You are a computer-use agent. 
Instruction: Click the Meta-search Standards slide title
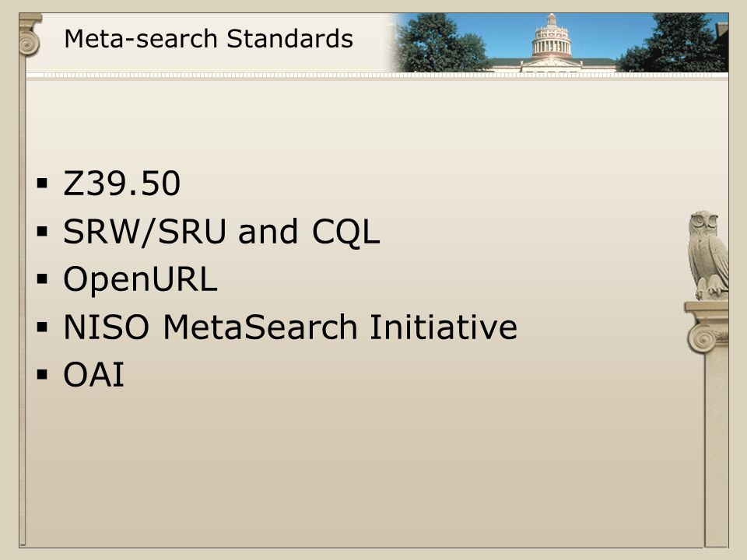tap(209, 39)
